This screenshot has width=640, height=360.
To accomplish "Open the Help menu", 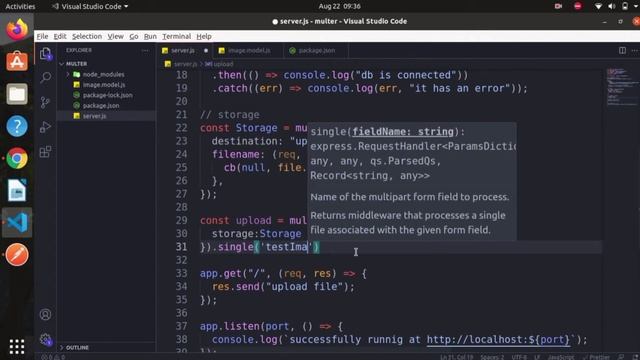I will [x=204, y=36].
